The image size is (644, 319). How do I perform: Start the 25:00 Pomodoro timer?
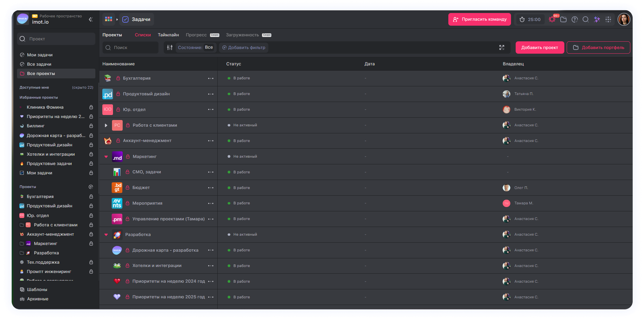click(x=530, y=19)
